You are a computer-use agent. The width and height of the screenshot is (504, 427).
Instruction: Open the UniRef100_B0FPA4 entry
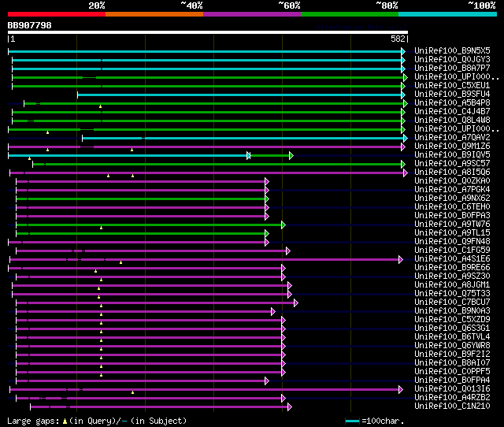(452, 381)
